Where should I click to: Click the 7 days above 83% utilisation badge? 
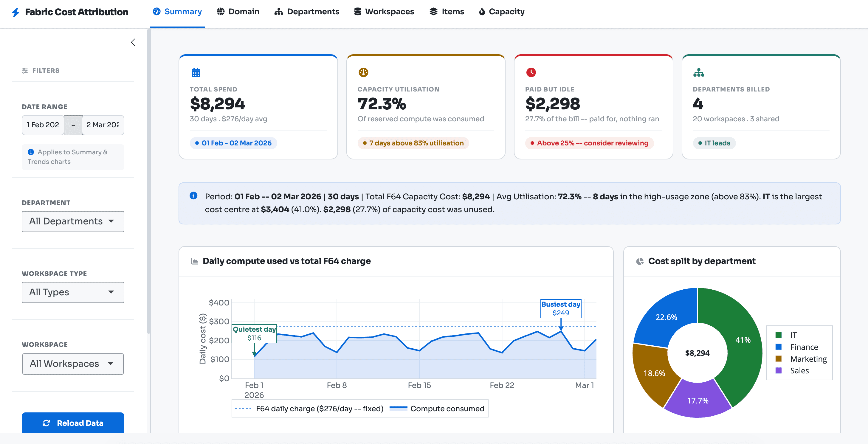pos(413,143)
